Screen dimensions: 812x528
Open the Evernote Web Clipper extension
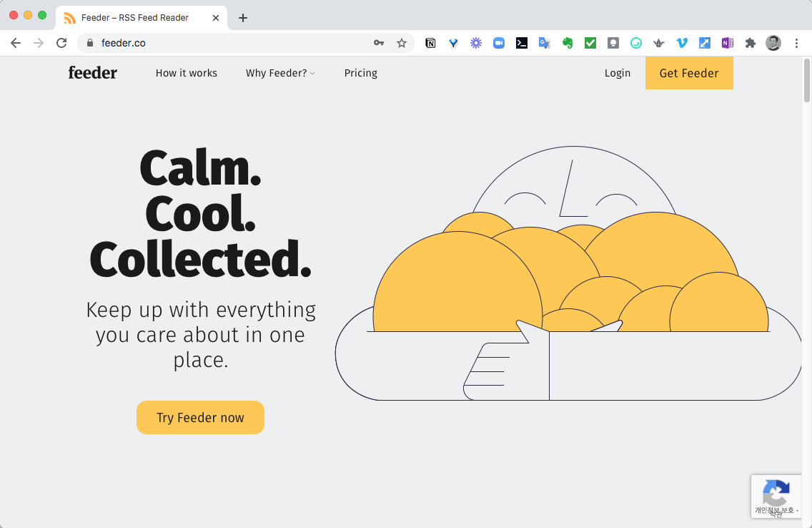pos(568,43)
